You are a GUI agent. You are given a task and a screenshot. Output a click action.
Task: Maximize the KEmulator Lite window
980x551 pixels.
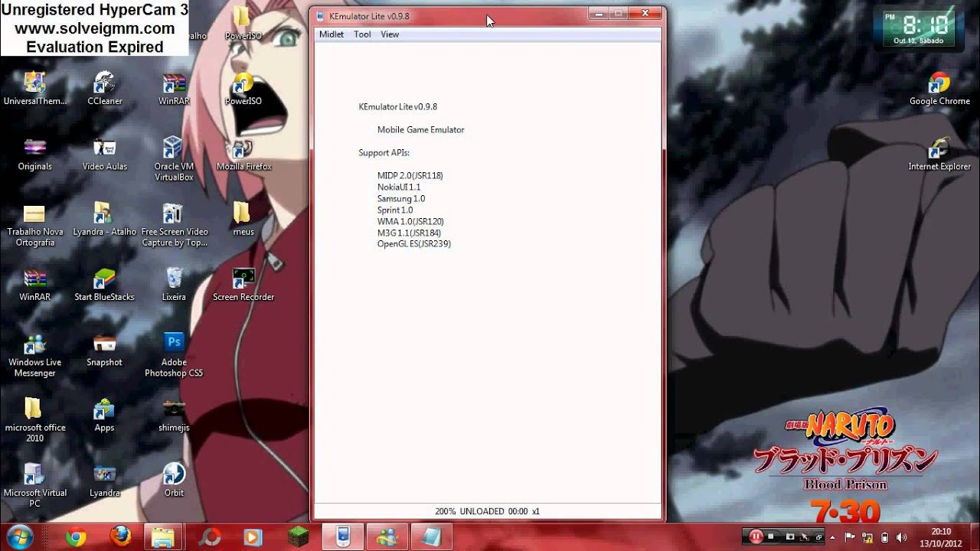pyautogui.click(x=619, y=13)
